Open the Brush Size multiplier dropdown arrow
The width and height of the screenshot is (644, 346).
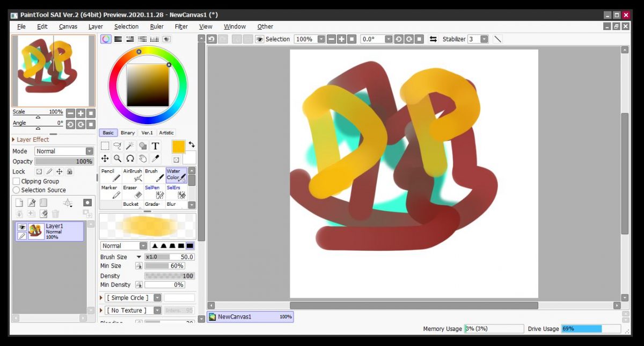139,257
